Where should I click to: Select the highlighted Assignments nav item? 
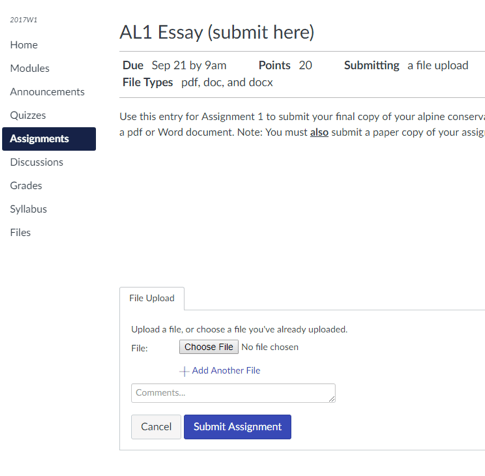pyautogui.click(x=49, y=139)
